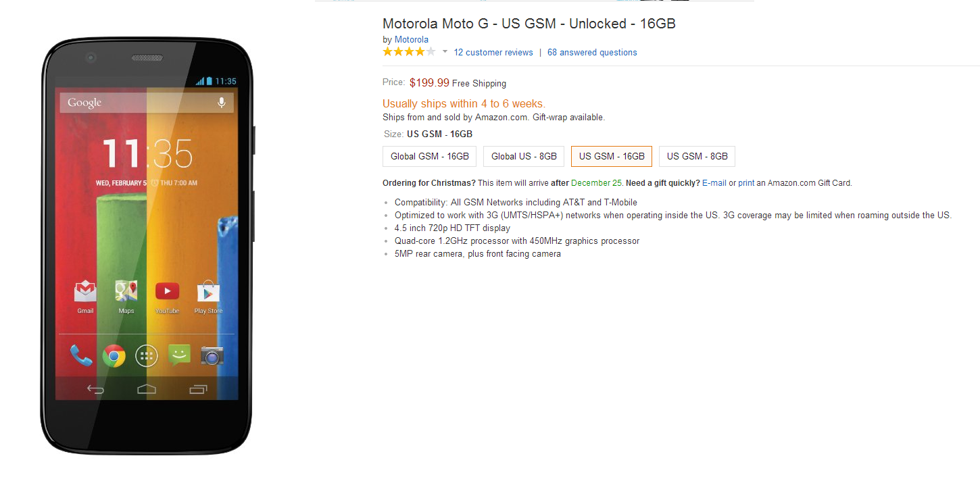980x477 pixels.
Task: Click the Motorola brand link
Action: [412, 40]
